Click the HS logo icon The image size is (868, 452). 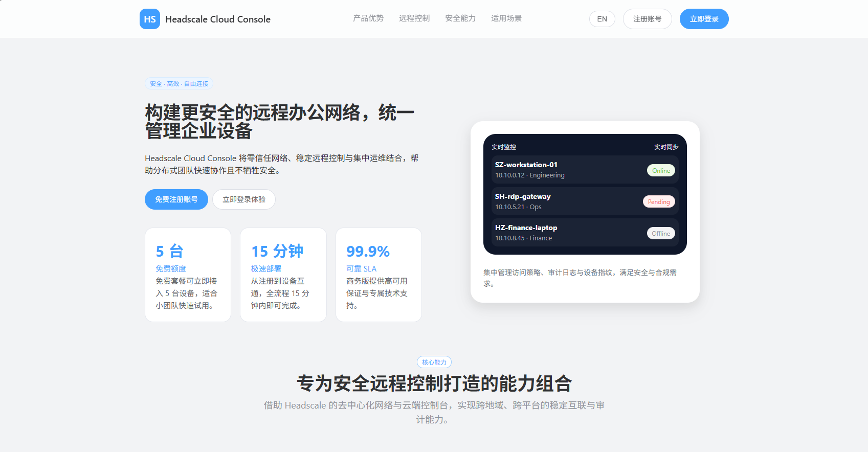click(x=149, y=19)
